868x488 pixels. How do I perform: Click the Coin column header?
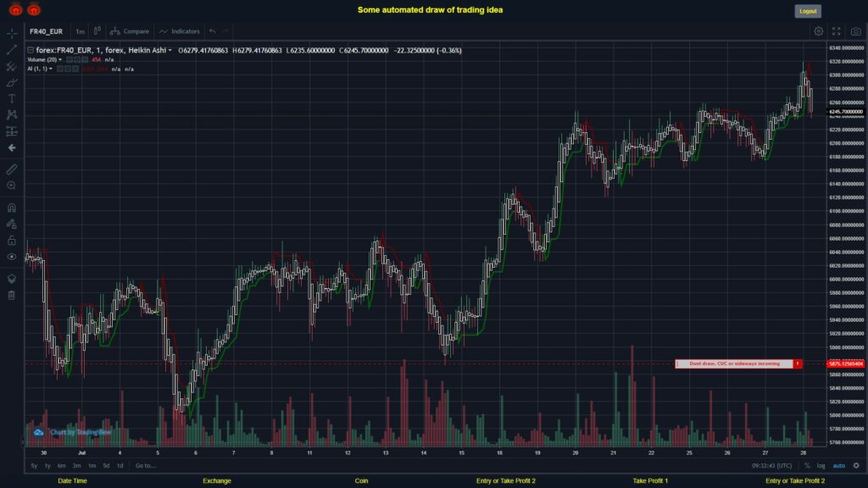tap(361, 481)
